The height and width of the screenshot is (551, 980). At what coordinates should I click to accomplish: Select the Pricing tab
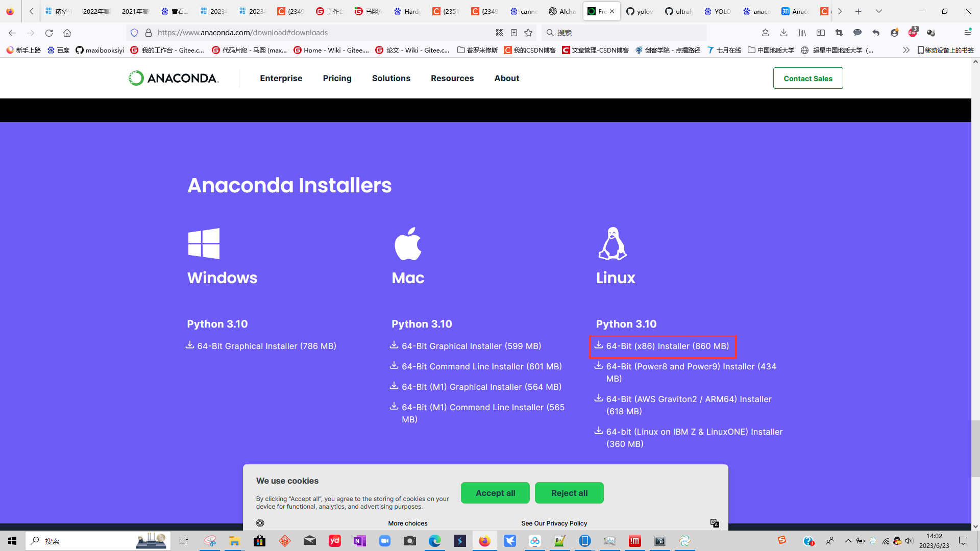336,78
